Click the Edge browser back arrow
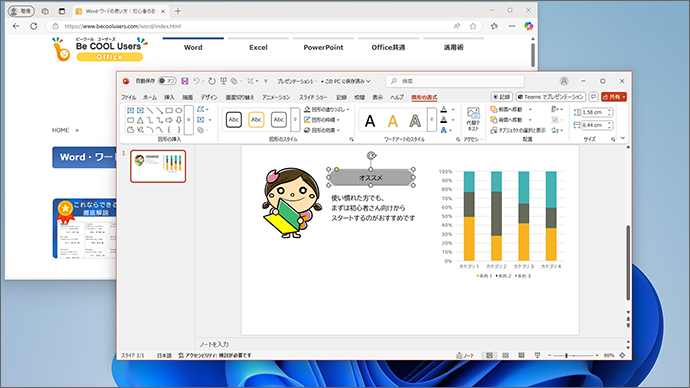 click(16, 26)
